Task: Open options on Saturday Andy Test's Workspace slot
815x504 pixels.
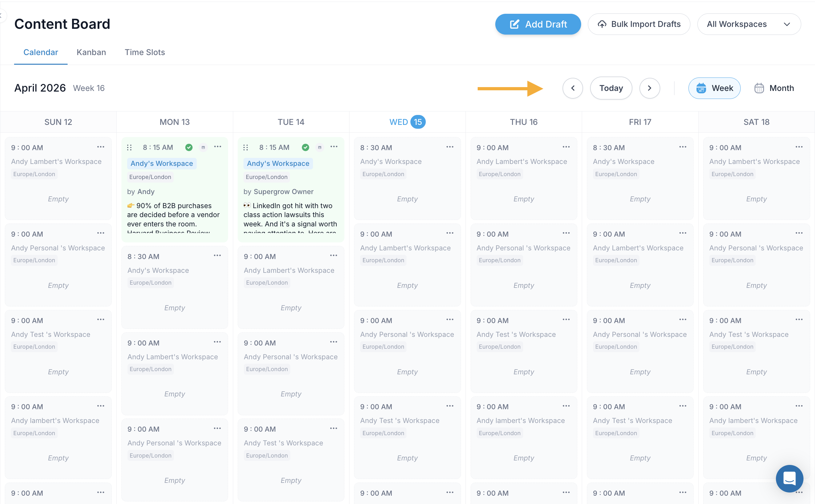Action: pos(799,320)
